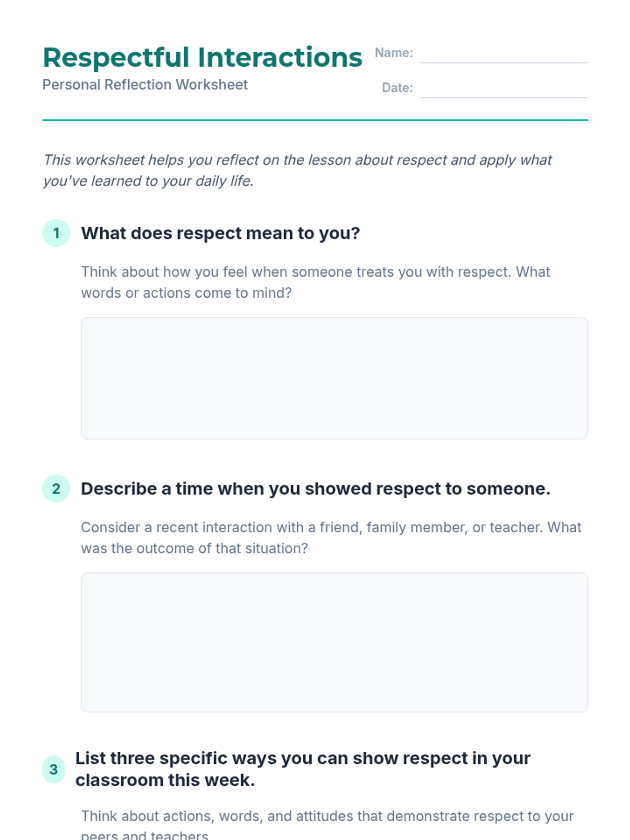
Task: Click the Respectful Interactions title
Action: (x=202, y=57)
